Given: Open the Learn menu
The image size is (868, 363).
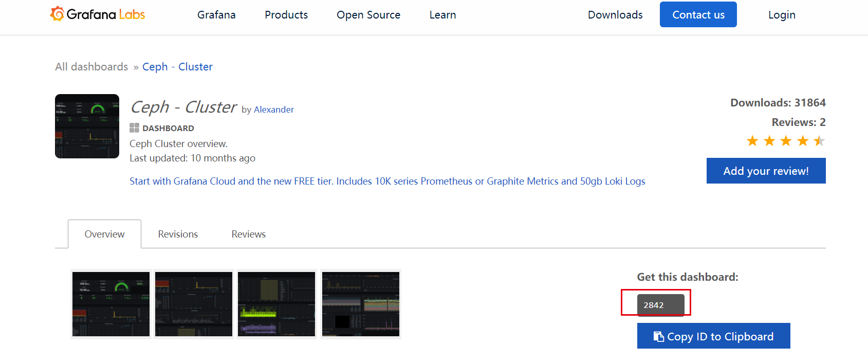Looking at the screenshot, I should pos(442,15).
